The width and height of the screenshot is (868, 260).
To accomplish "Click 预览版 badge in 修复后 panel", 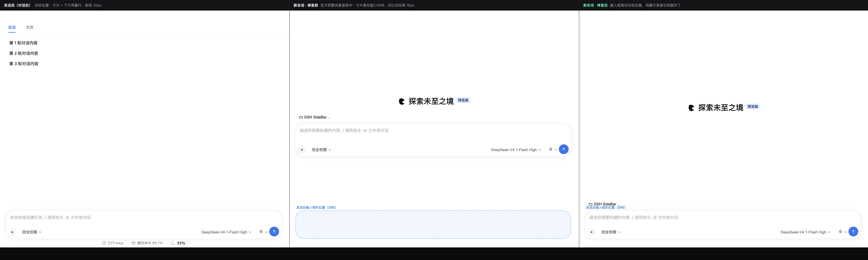I will click(x=753, y=107).
